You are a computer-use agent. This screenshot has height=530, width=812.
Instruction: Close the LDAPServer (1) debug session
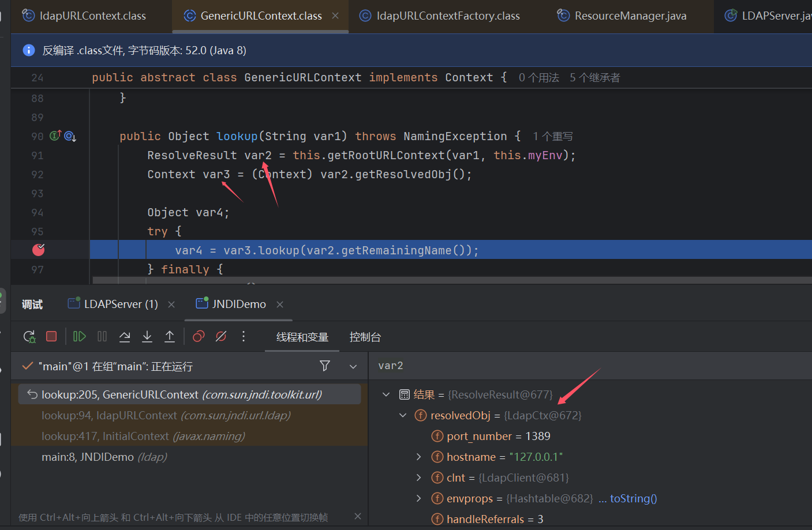[x=171, y=305]
